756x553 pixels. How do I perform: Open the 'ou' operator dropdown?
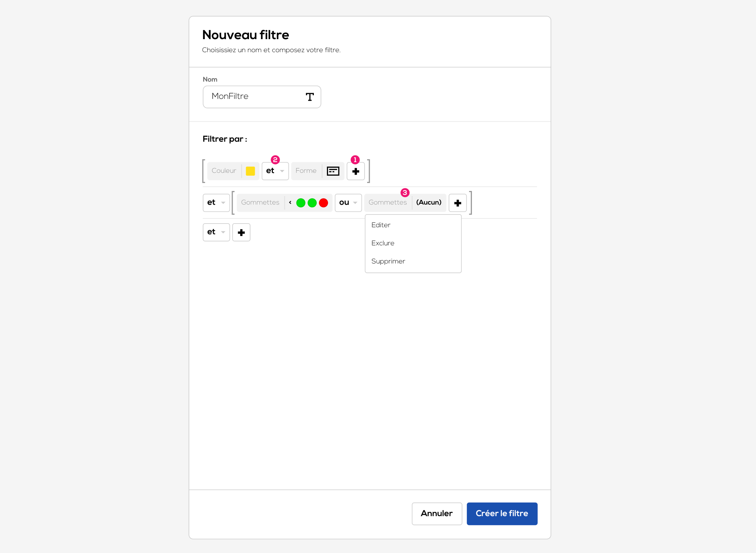pos(348,203)
